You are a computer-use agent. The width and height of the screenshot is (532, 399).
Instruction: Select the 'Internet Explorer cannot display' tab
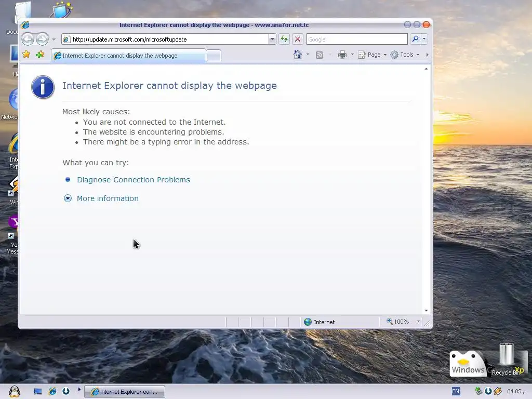[x=128, y=56]
